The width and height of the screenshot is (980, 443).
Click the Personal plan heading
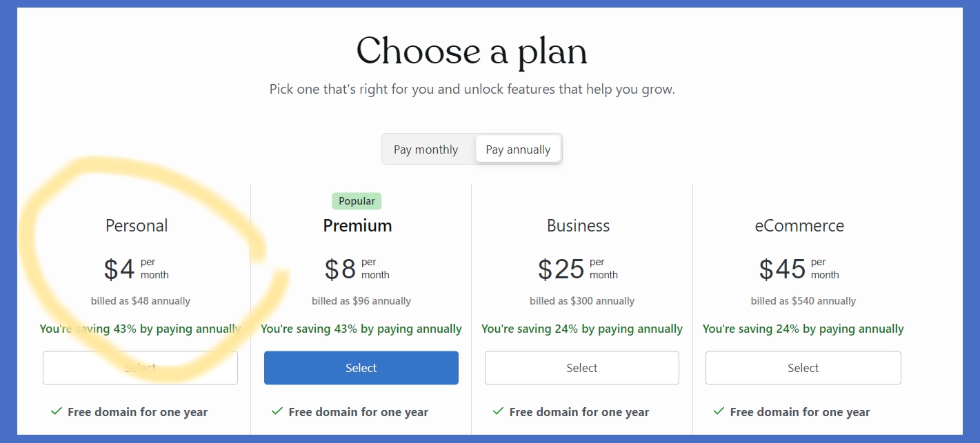pos(137,226)
